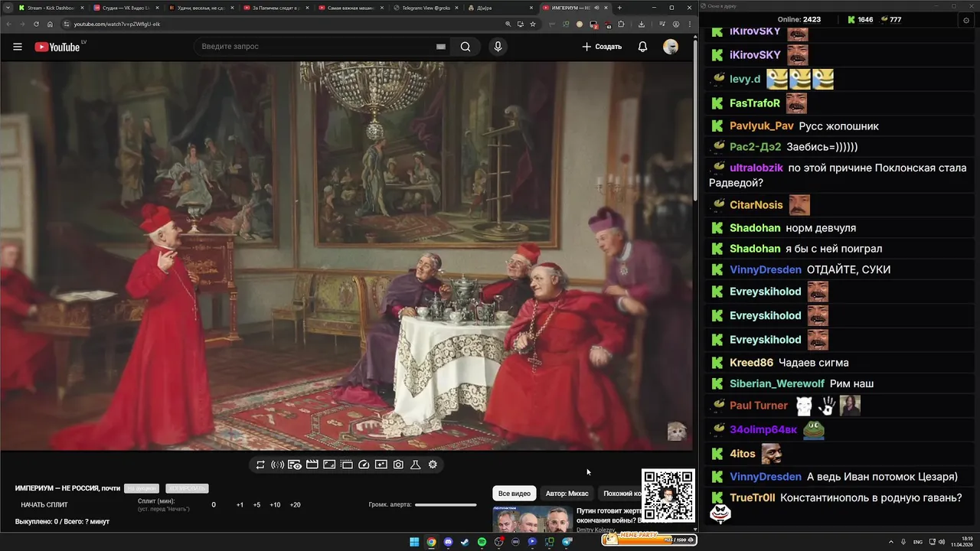This screenshot has width=980, height=551.
Task: Open YouTube notifications bell
Action: pos(642,47)
